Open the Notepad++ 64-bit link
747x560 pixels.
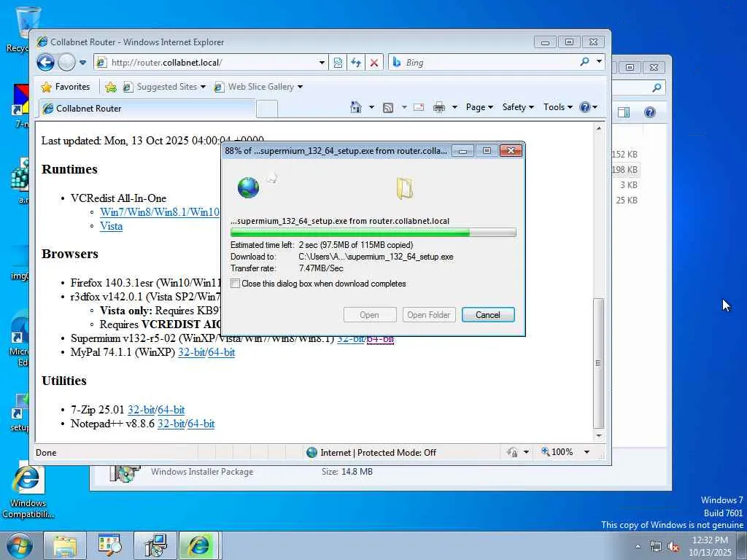(x=201, y=424)
